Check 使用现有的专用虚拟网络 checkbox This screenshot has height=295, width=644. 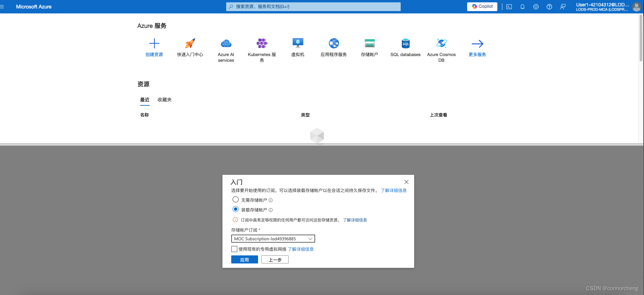(x=234, y=249)
